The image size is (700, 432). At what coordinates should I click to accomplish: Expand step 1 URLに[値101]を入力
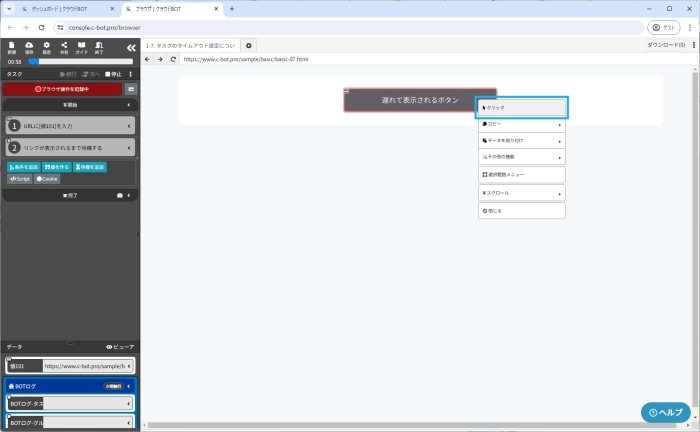click(130, 126)
